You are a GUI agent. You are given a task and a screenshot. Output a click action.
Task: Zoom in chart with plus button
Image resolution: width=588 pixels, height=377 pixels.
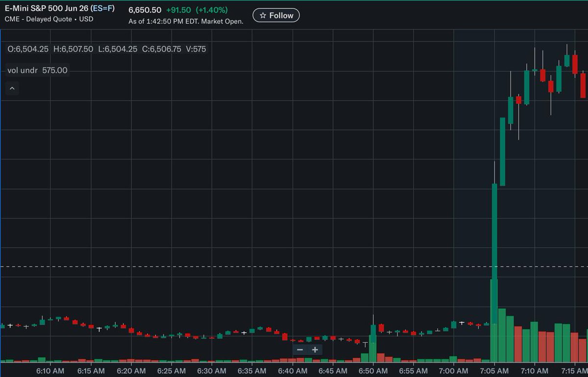tap(315, 350)
